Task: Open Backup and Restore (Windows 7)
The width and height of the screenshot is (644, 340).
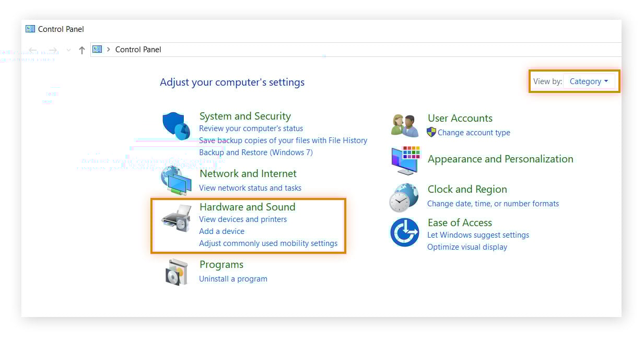Action: [x=256, y=153]
